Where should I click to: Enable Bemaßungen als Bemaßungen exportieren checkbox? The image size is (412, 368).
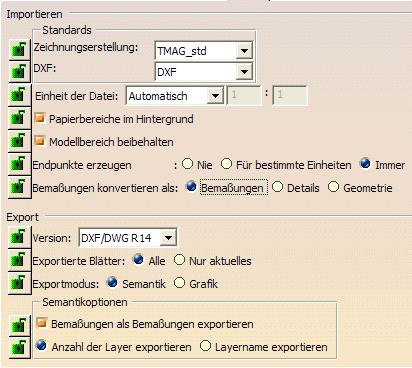coord(42,323)
